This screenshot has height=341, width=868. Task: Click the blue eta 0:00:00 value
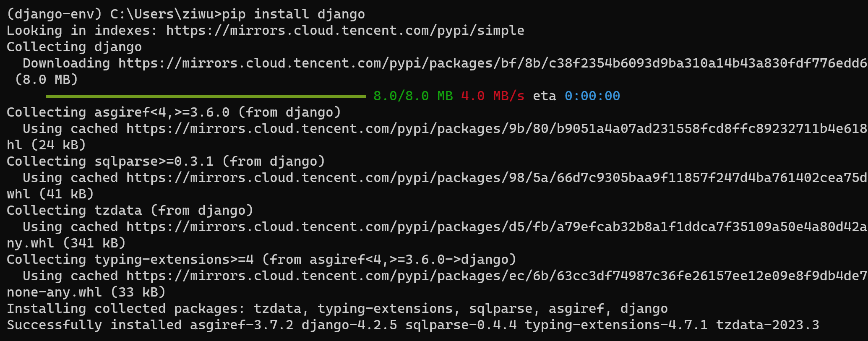pos(592,96)
